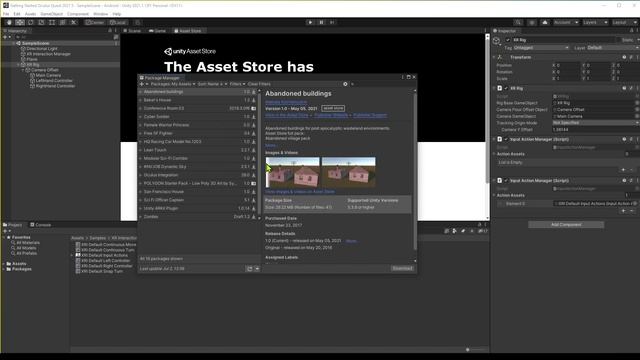This screenshot has height=360, width=640.
Task: Open View in the Asset Store link
Action: pos(287,116)
